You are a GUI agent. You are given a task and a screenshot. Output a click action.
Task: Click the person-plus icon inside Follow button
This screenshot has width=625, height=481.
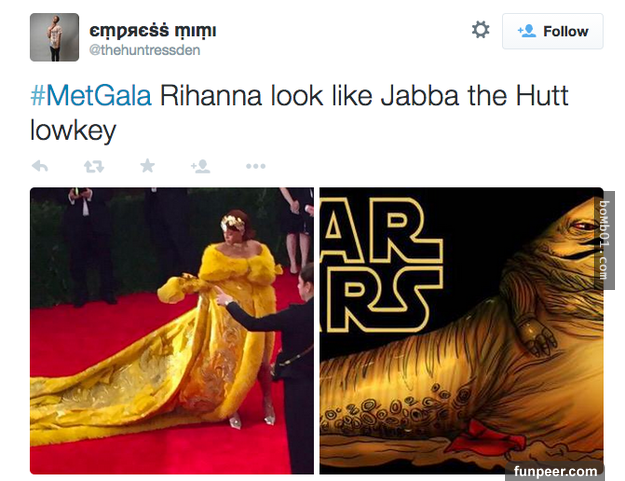(527, 31)
